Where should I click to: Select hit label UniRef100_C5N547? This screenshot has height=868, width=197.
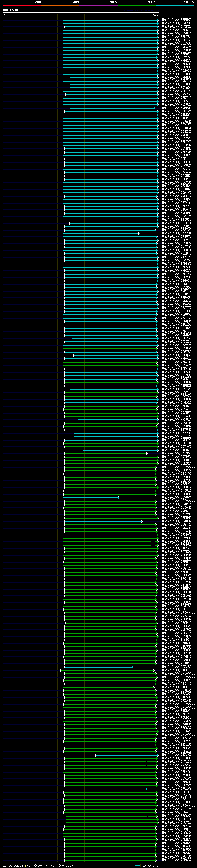pos(177,853)
